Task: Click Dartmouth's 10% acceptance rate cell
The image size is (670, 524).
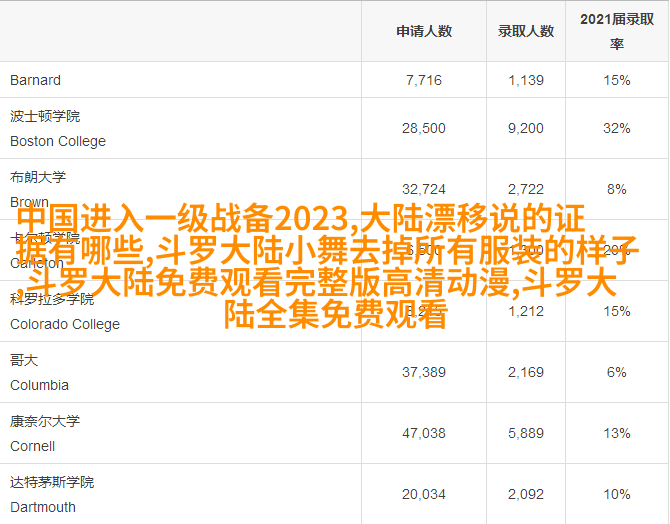Action: [x=617, y=494]
